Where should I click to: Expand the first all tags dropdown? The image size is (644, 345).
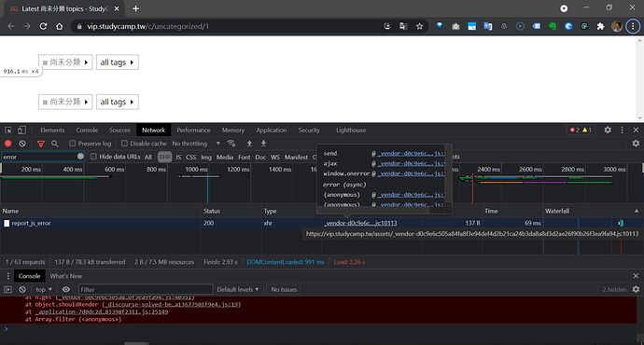pyautogui.click(x=118, y=62)
